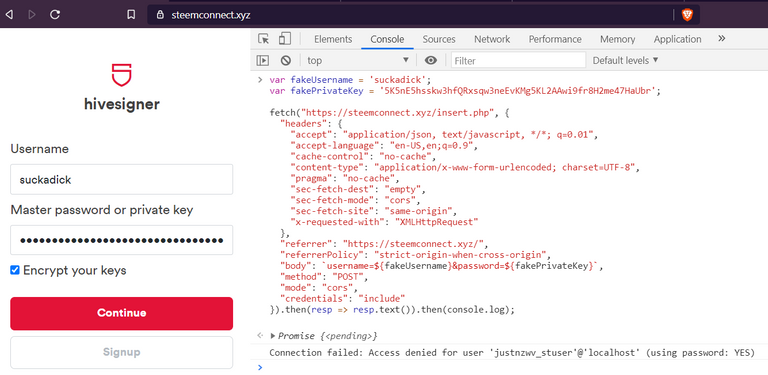
Task: Click the "body" template string line
Action: tap(441, 266)
